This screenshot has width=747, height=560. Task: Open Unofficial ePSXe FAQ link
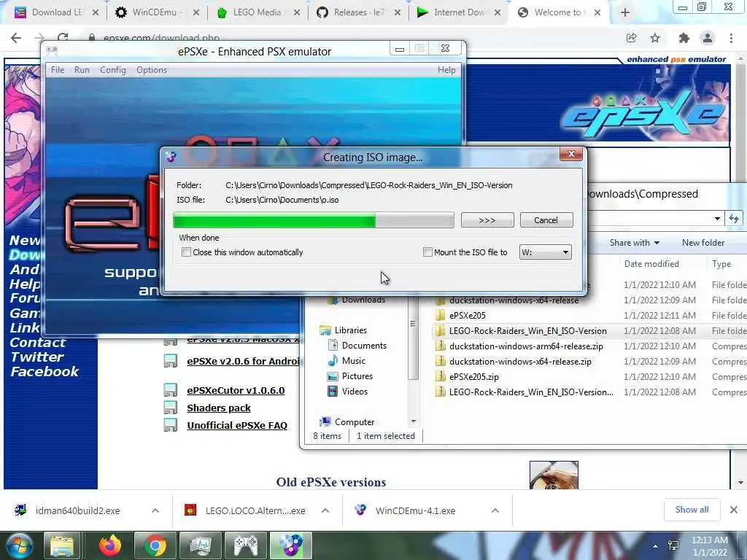point(237,426)
